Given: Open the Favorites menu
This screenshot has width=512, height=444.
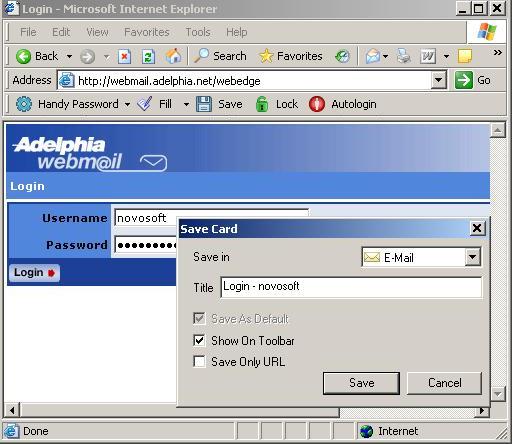Looking at the screenshot, I should (147, 32).
